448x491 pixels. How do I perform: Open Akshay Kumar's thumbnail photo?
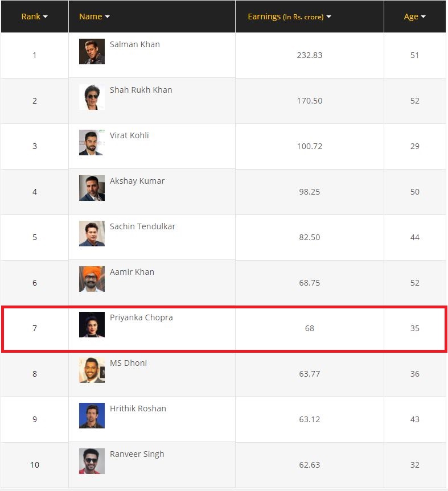coord(92,188)
